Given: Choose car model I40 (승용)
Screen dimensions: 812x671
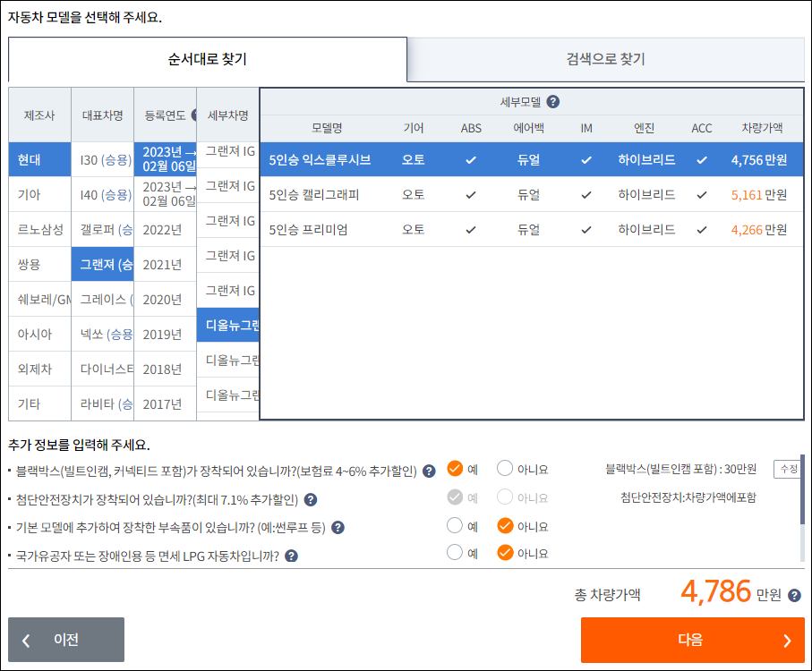Looking at the screenshot, I should tap(103, 194).
